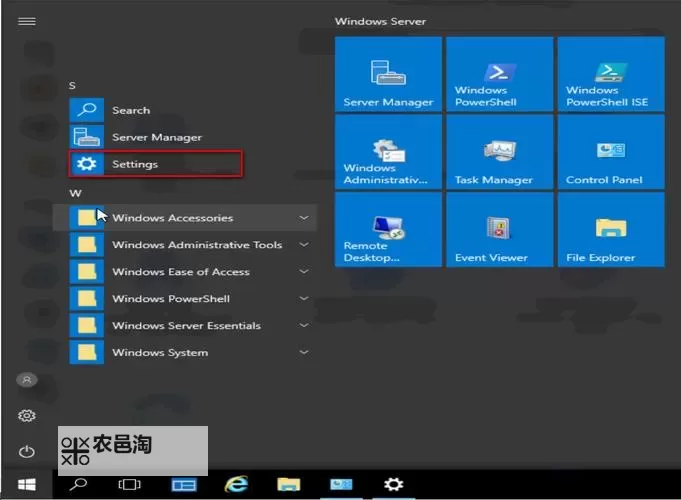Open the Server Manager tile

pyautogui.click(x=388, y=74)
